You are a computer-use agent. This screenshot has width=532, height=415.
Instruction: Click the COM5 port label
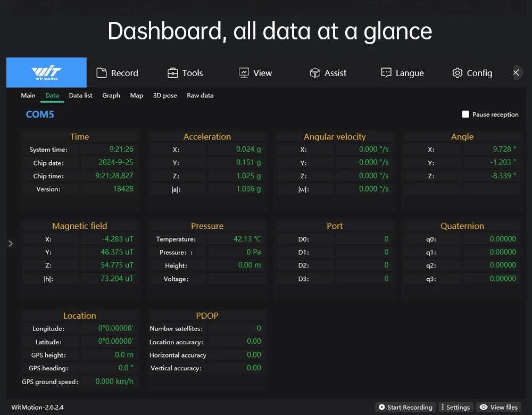click(40, 114)
